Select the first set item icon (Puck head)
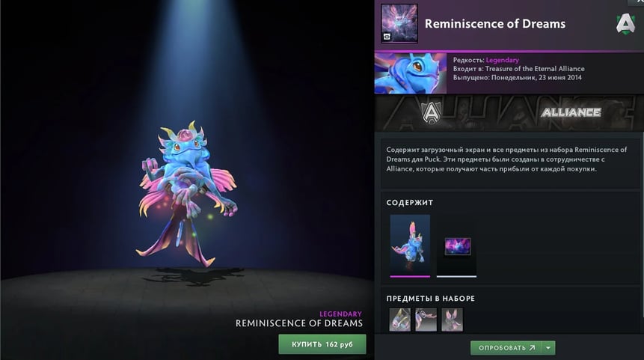 tap(399, 320)
